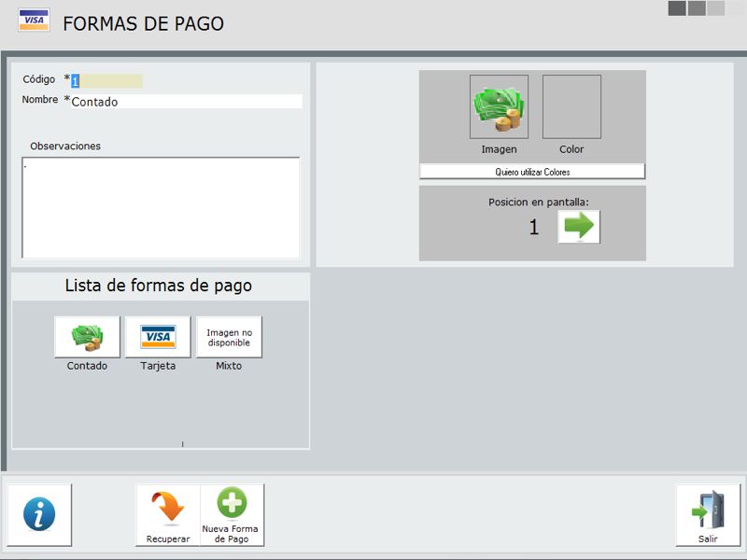Click the medium gray square at top right
This screenshot has width=747, height=560.
pyautogui.click(x=697, y=8)
